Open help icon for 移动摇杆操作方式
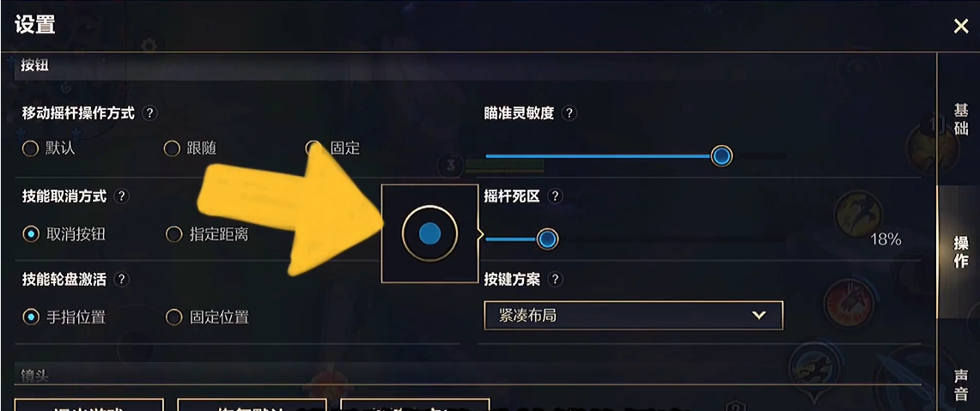This screenshot has width=980, height=411. tap(149, 113)
